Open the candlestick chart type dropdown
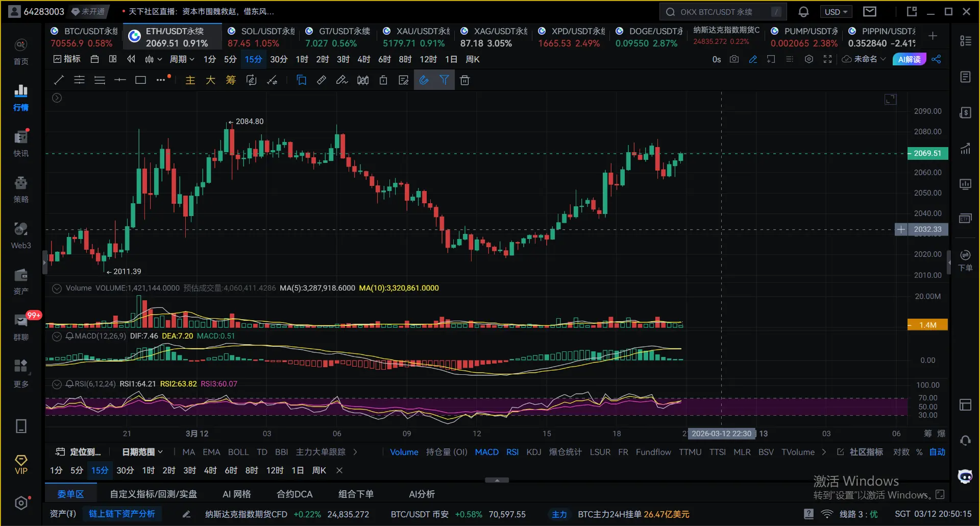Screen dimensions: 980x526 click(x=153, y=59)
